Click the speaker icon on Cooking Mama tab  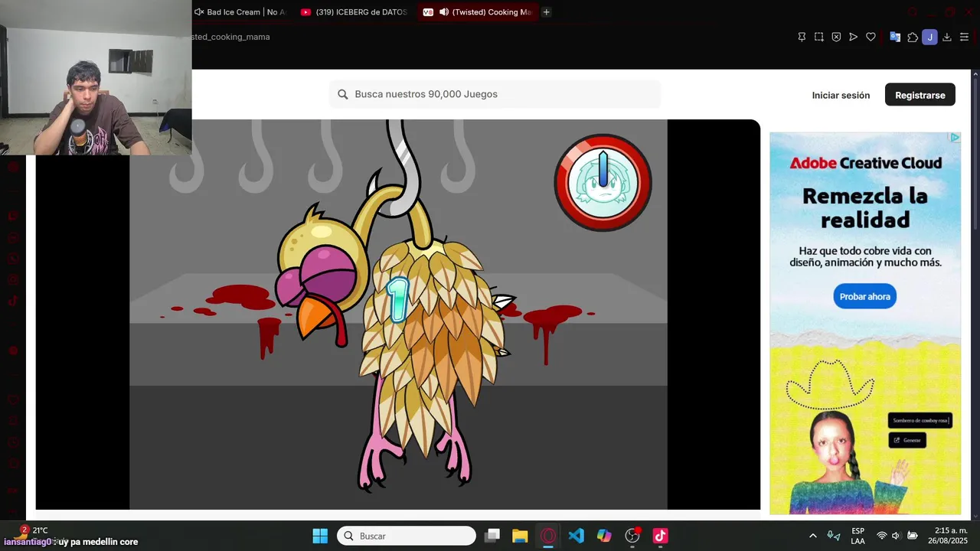tap(444, 12)
